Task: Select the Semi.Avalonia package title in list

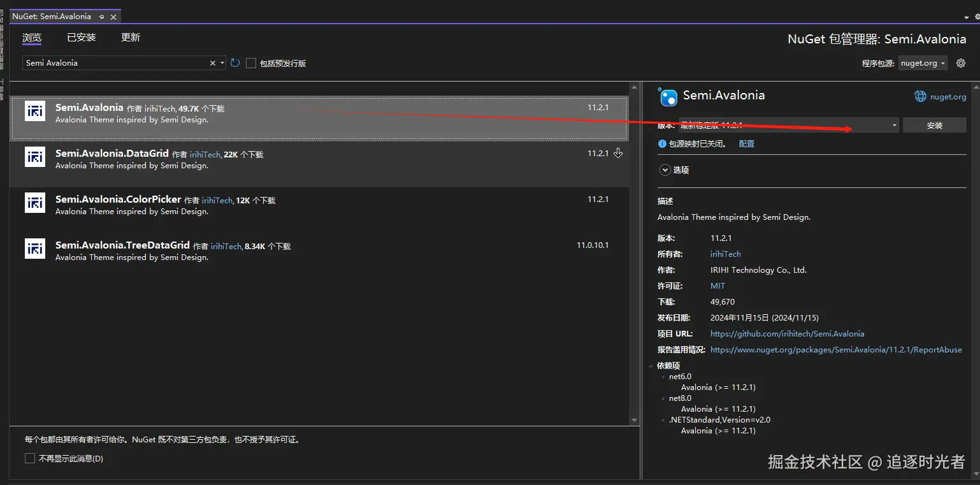Action: [89, 108]
